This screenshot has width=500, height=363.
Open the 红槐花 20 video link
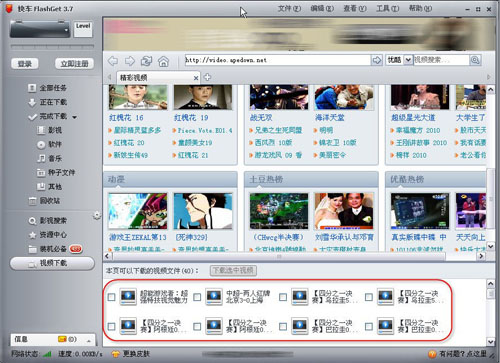129,143
